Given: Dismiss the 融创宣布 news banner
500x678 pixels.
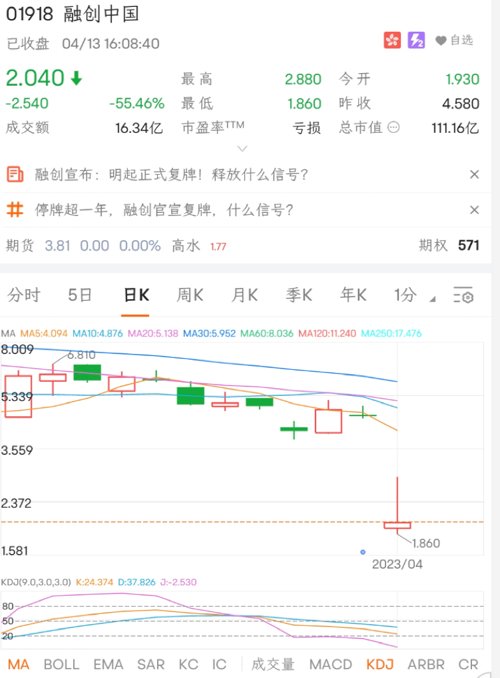Looking at the screenshot, I should coord(474,174).
